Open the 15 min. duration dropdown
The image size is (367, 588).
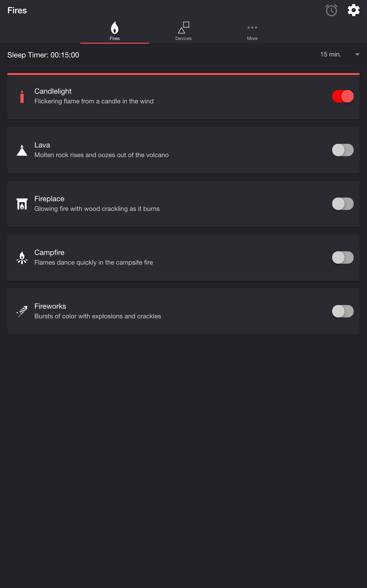point(331,54)
